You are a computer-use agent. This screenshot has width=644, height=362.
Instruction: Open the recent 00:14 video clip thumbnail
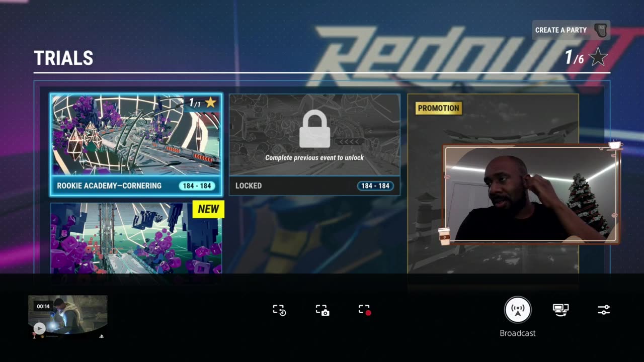coord(67,316)
